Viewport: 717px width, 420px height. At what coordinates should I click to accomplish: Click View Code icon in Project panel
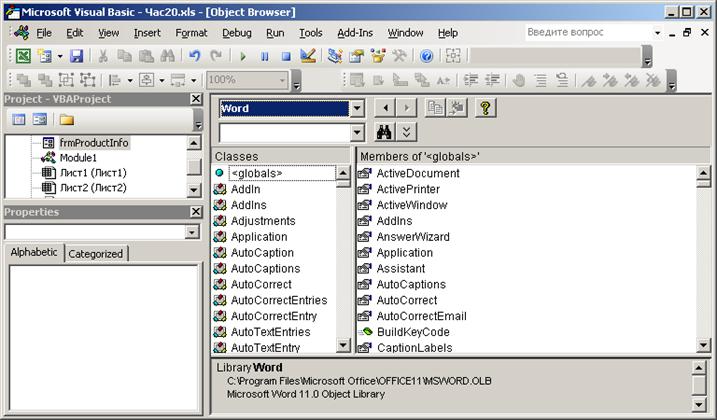click(19, 120)
